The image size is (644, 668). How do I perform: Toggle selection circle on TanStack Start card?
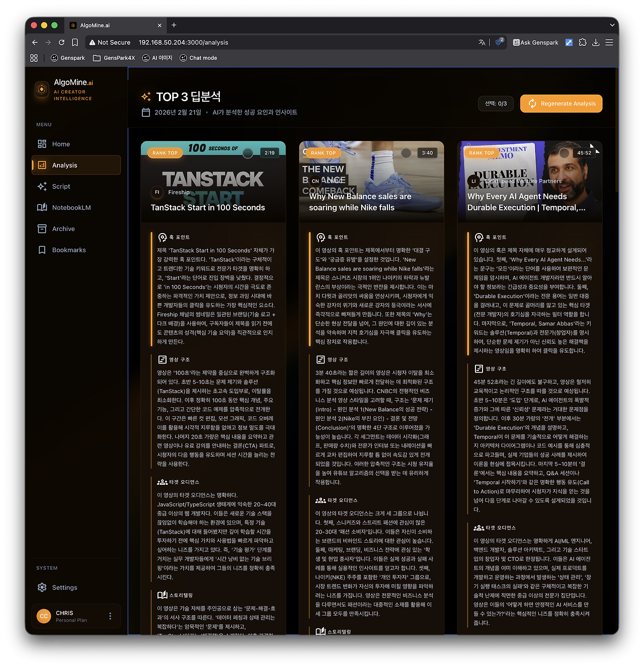click(247, 154)
